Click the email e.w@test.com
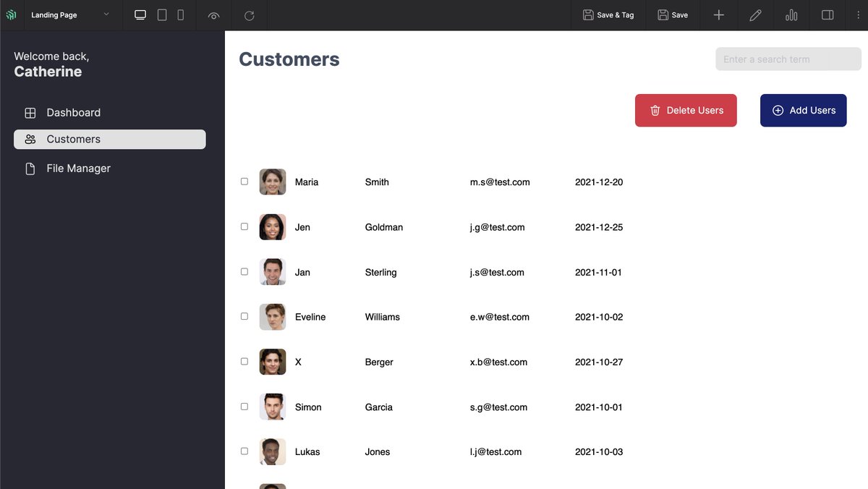The image size is (868, 489). 500,317
